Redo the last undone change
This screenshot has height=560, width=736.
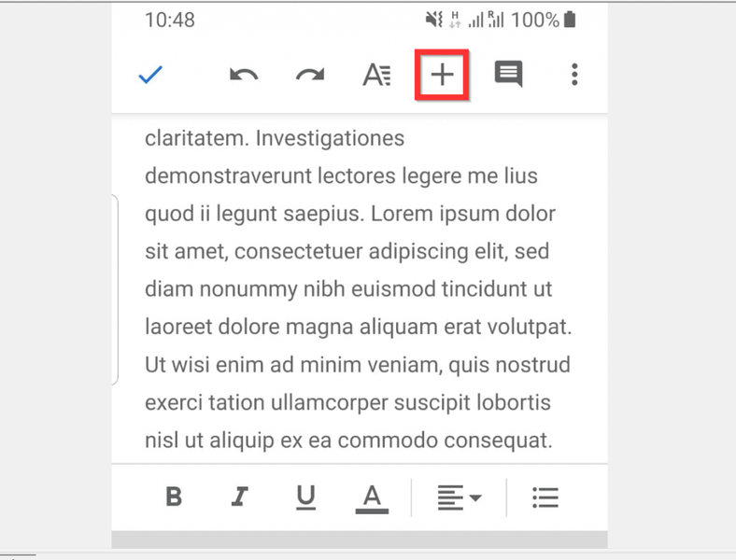click(310, 75)
